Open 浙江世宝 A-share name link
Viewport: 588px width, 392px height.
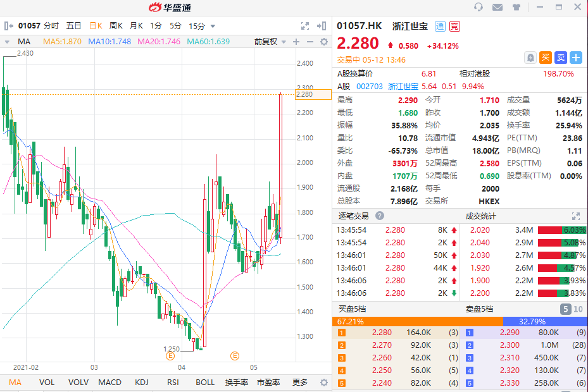click(403, 87)
